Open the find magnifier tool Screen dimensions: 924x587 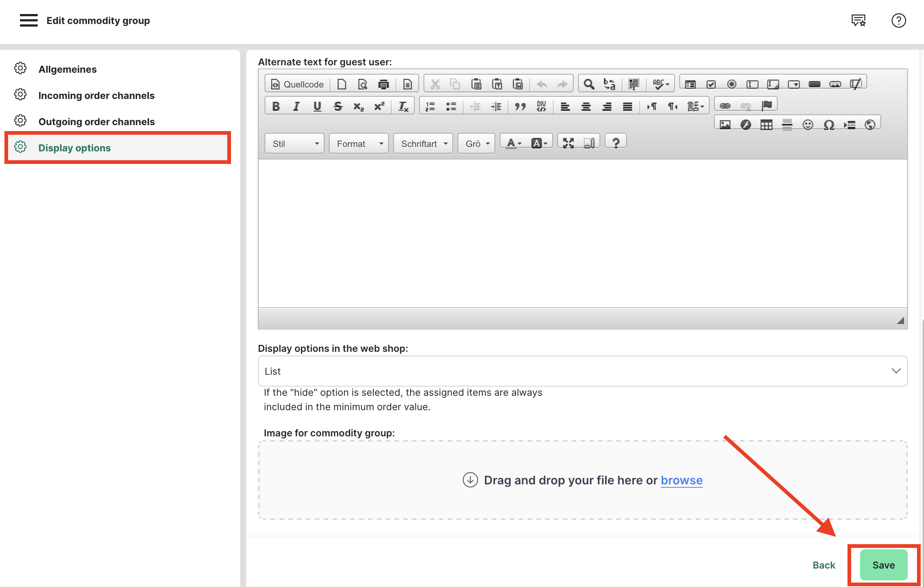589,84
